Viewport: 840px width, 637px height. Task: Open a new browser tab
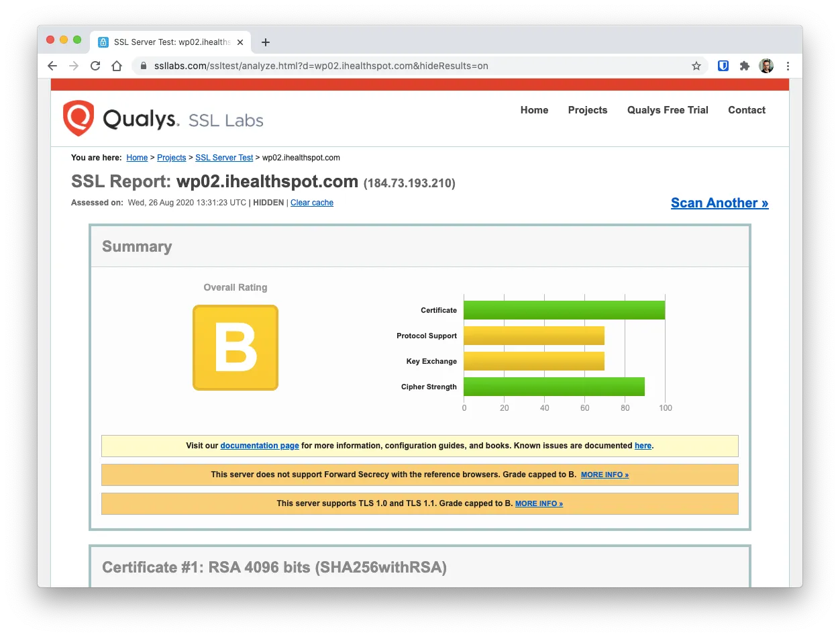coord(266,42)
